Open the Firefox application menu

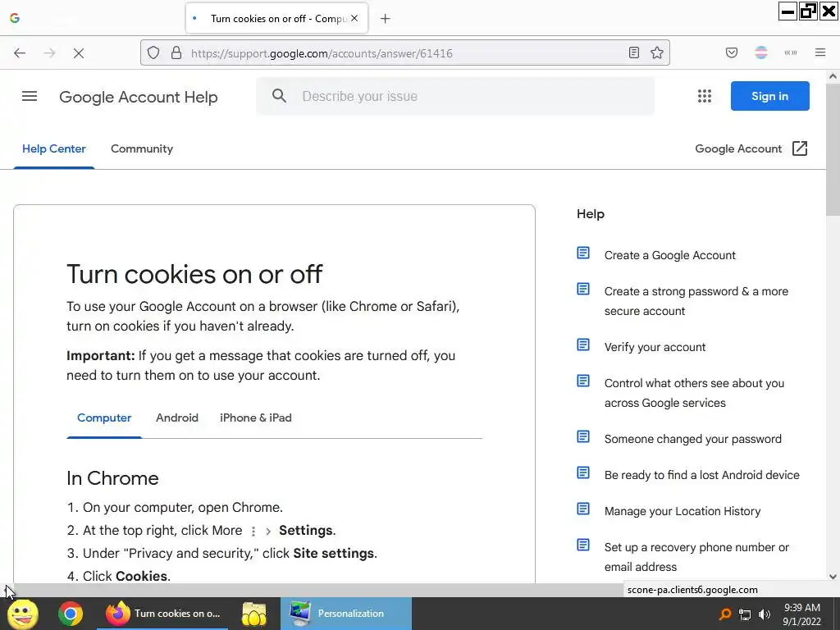820,52
